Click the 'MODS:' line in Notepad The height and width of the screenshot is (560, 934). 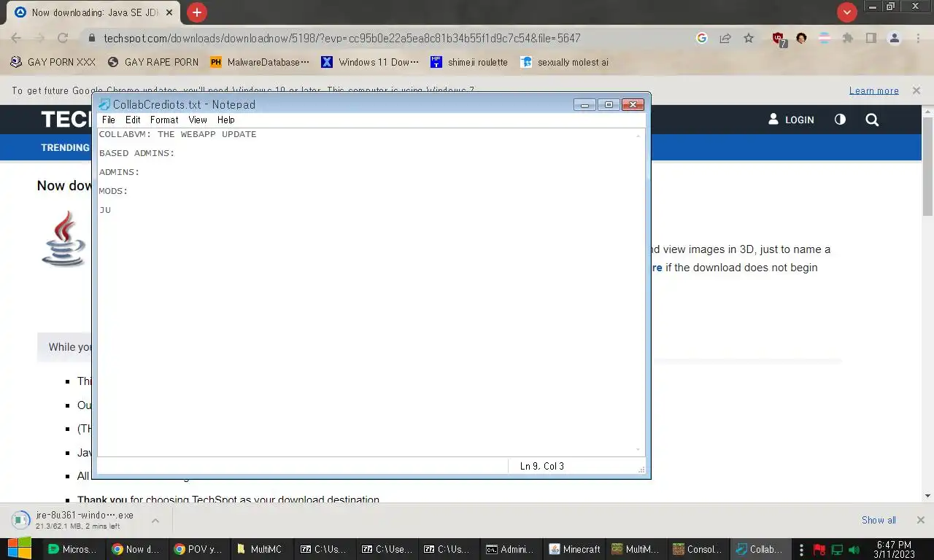pyautogui.click(x=114, y=191)
